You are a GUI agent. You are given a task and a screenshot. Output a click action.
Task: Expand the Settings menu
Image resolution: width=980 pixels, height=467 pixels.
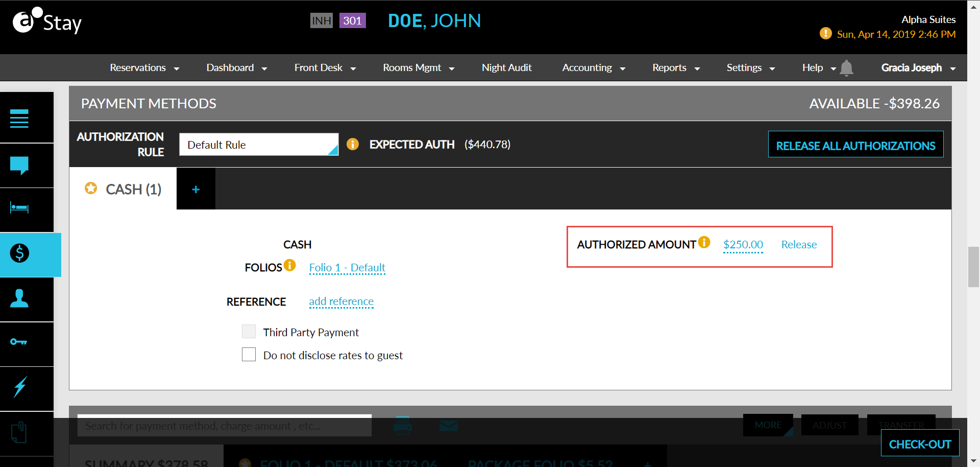click(751, 68)
